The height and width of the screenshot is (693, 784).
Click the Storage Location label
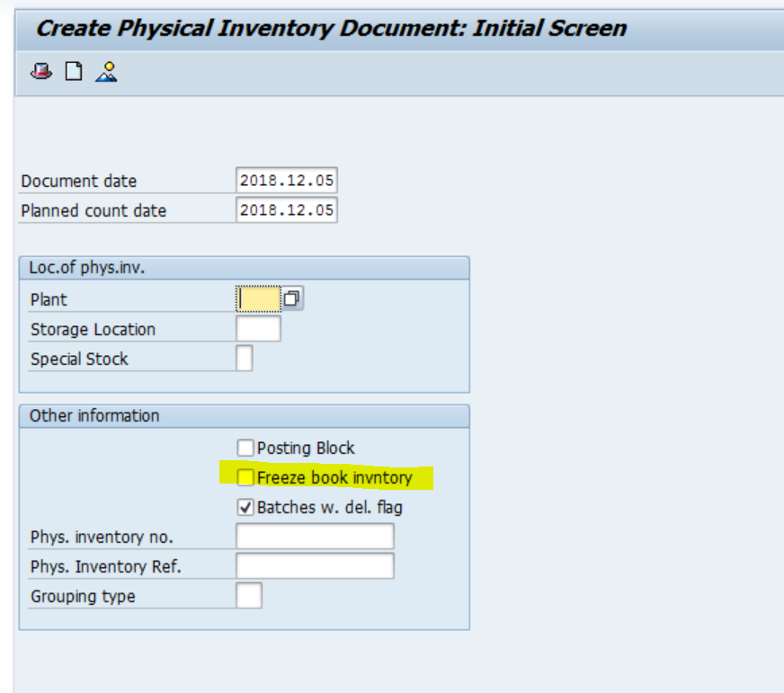coord(93,330)
